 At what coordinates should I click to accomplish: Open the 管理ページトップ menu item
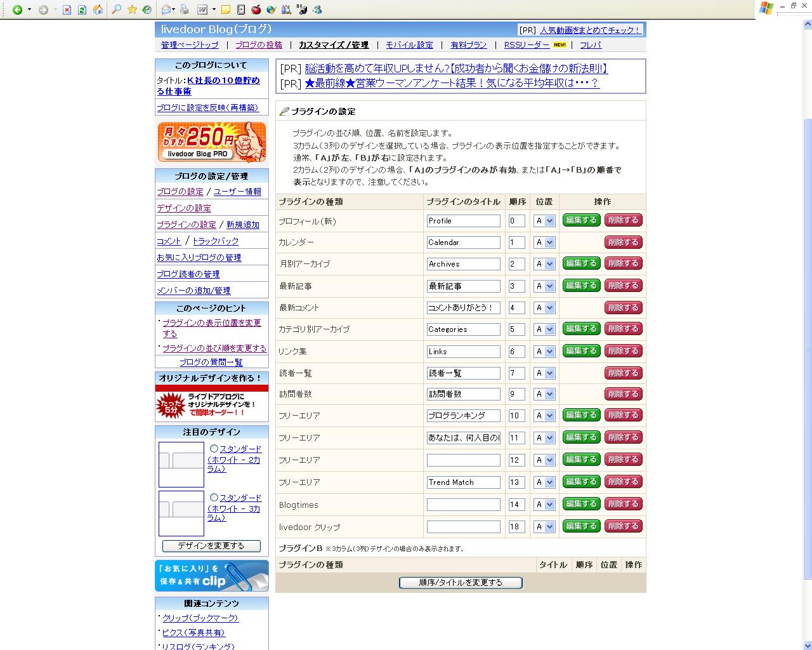190,45
